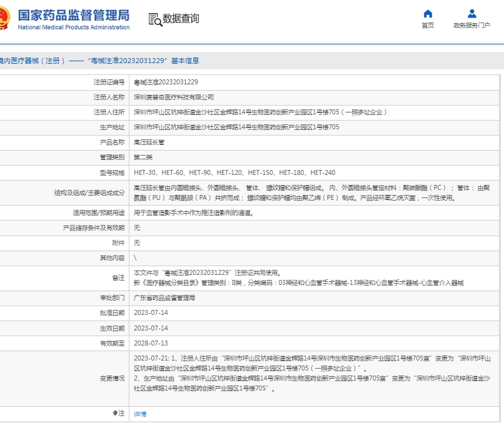Viewport: 504px width, 428px height.
Task: Select approval department 广东省药品监督管理局
Action: [x=164, y=298]
